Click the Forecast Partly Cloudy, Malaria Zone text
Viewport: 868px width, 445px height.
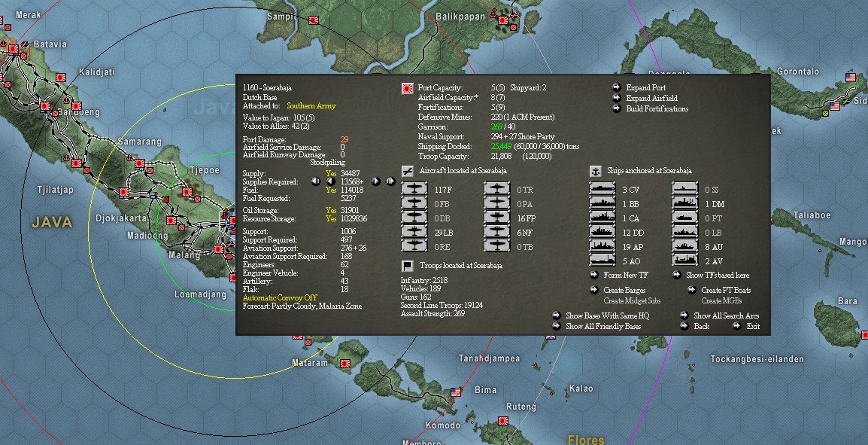pyautogui.click(x=302, y=306)
